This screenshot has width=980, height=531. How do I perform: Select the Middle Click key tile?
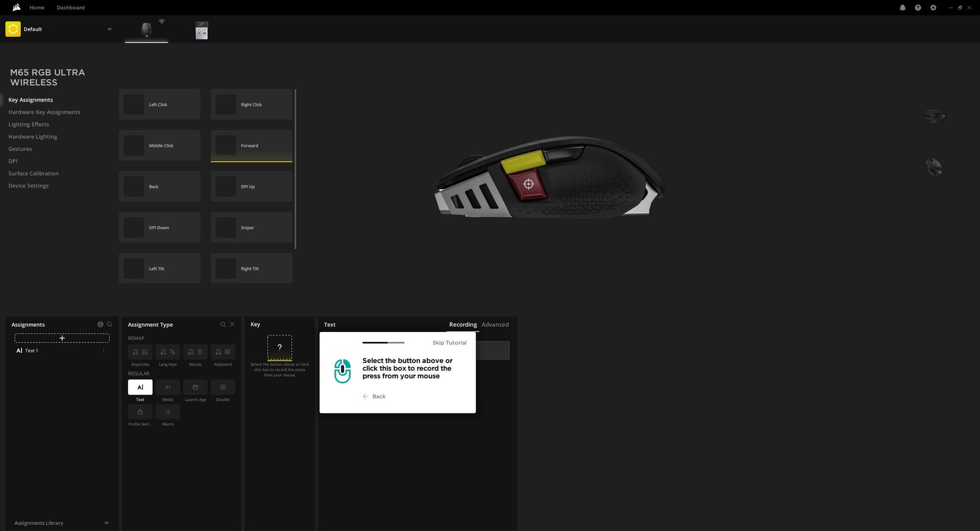click(159, 145)
